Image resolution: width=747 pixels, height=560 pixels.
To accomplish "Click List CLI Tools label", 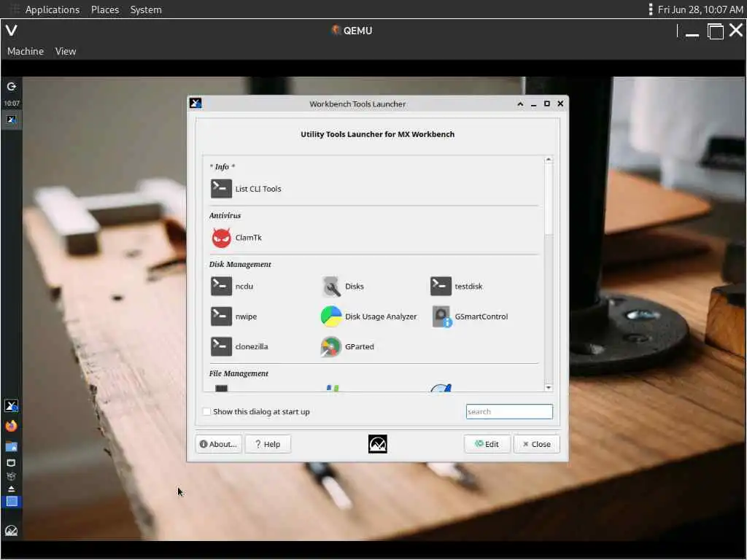I will [258, 189].
